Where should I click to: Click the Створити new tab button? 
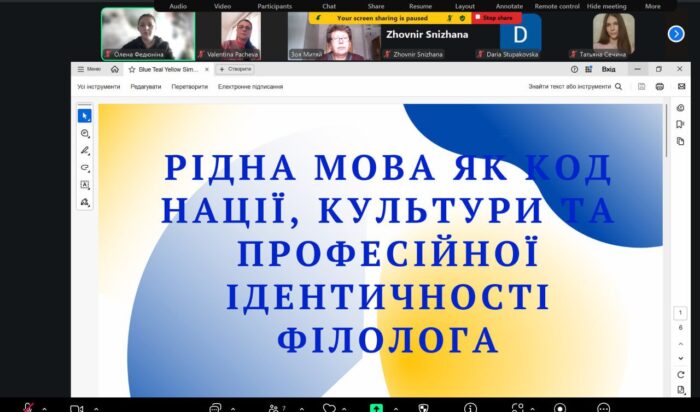click(236, 69)
